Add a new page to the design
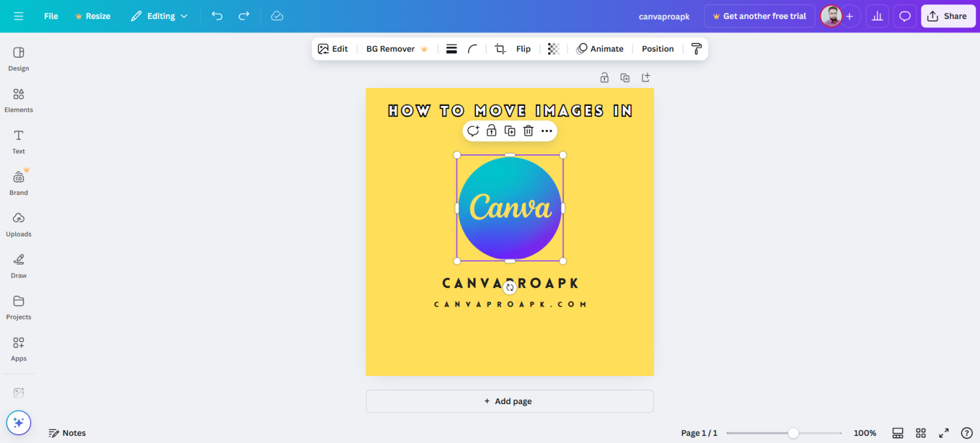 pyautogui.click(x=509, y=401)
